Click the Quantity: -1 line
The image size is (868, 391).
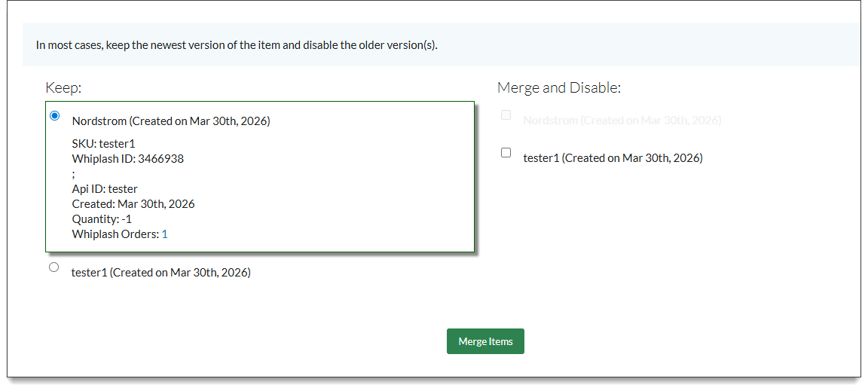tap(102, 219)
